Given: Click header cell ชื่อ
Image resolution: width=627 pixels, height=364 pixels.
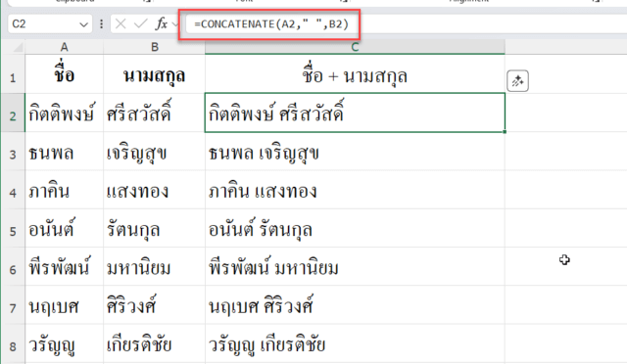Looking at the screenshot, I should [x=65, y=74].
